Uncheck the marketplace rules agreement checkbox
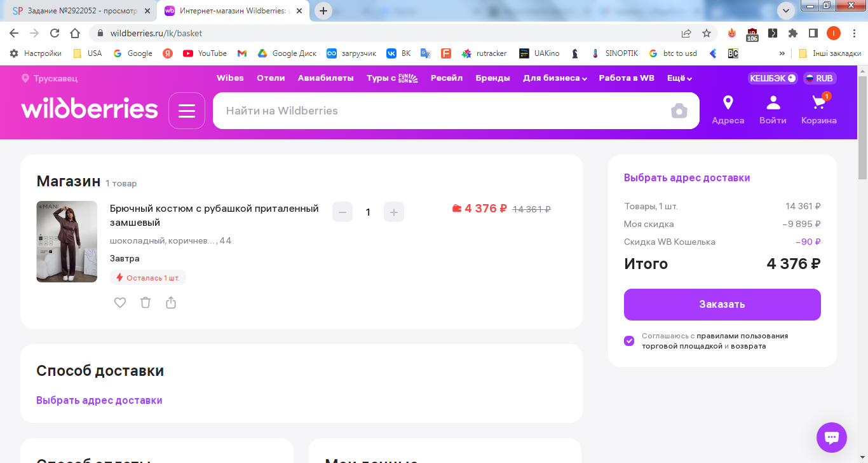 [x=629, y=341]
